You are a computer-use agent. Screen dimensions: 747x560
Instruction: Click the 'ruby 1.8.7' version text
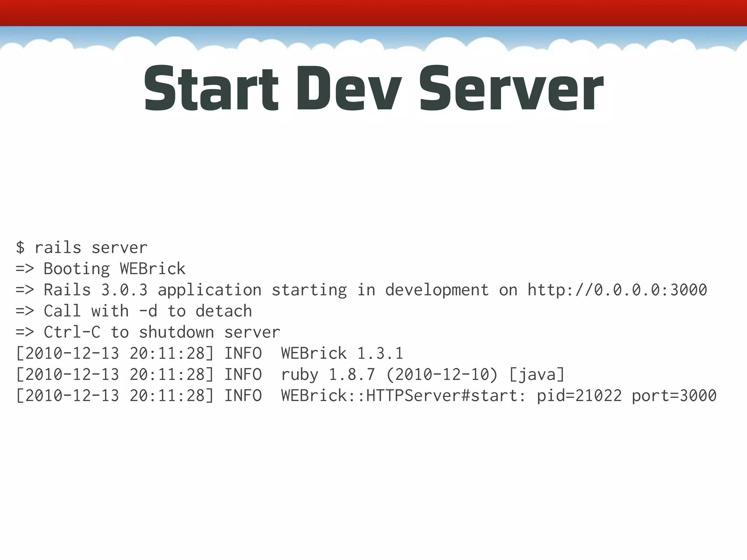point(328,374)
